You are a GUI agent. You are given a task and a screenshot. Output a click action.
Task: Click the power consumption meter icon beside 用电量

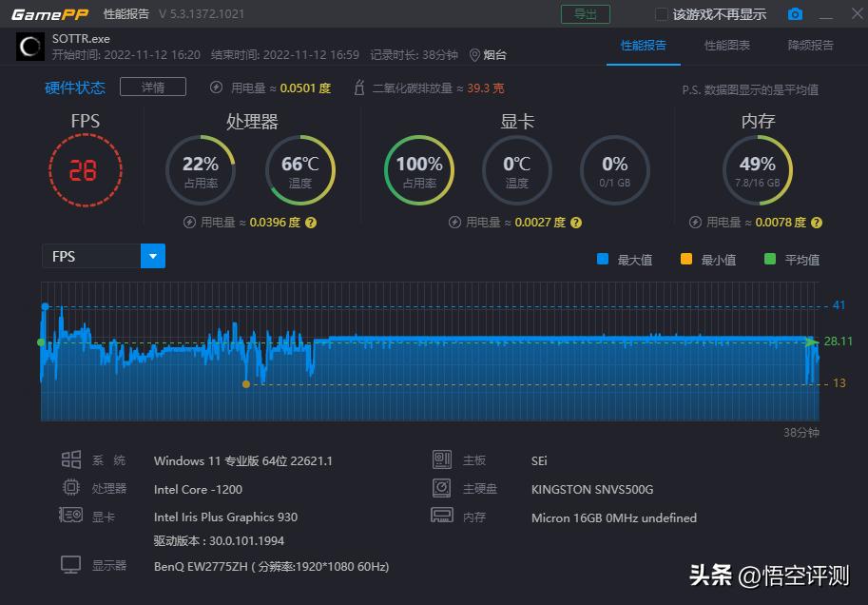[215, 87]
